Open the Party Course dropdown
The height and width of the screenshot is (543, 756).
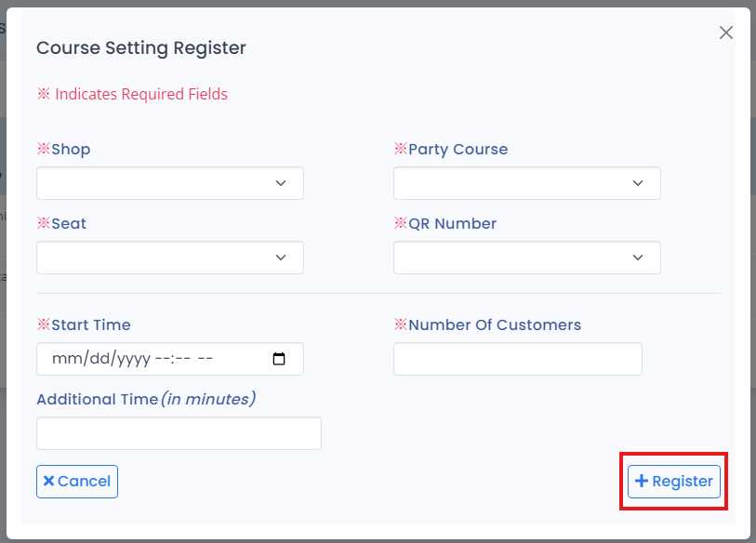(x=526, y=183)
